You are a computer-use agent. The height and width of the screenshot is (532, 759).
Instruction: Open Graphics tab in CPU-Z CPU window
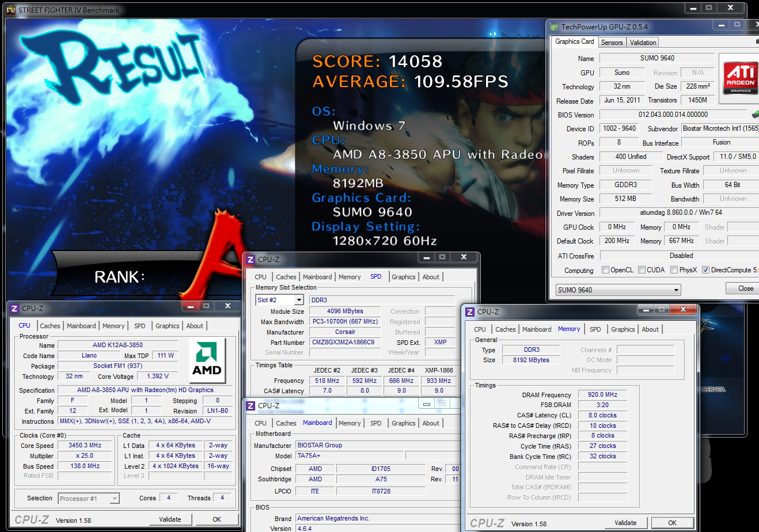click(x=168, y=326)
